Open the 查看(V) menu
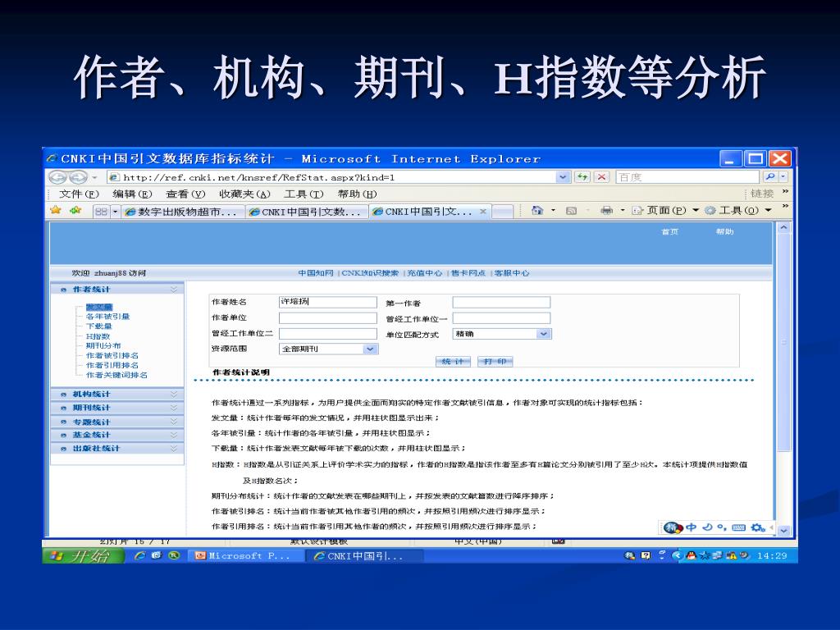The width and height of the screenshot is (840, 630). click(185, 194)
